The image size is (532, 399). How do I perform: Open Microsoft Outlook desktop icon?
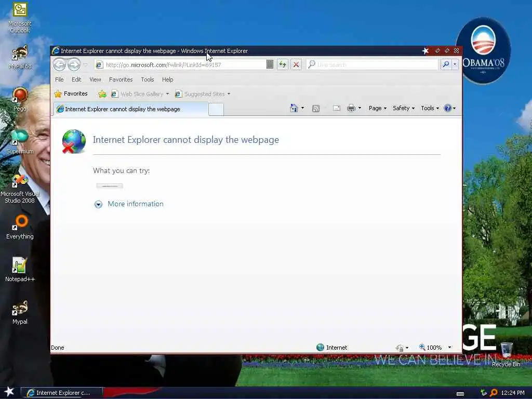point(20,18)
